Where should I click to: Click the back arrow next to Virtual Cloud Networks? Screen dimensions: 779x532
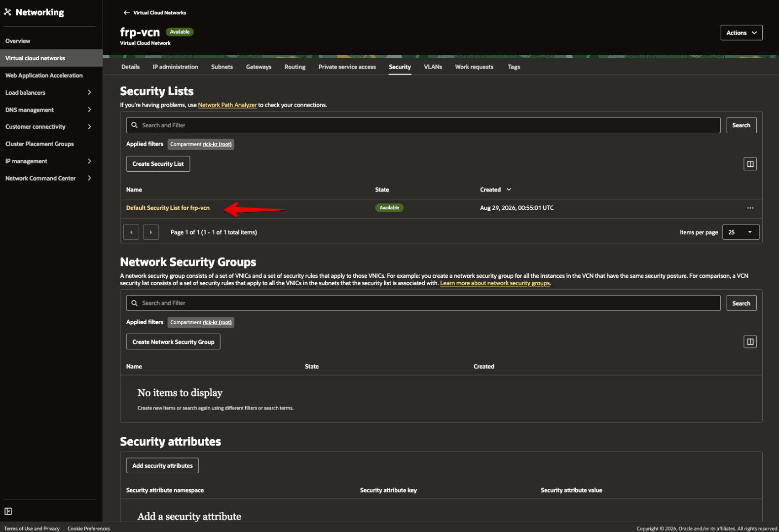[x=126, y=13]
